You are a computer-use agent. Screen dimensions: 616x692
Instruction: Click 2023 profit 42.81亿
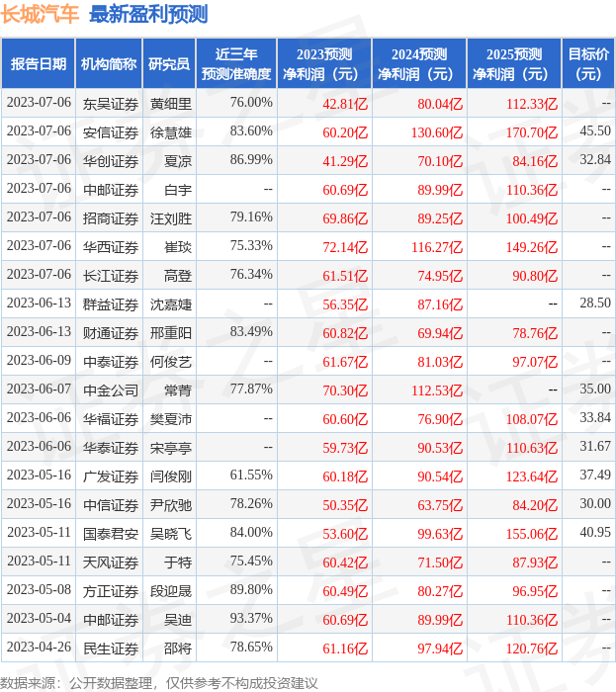tap(345, 104)
